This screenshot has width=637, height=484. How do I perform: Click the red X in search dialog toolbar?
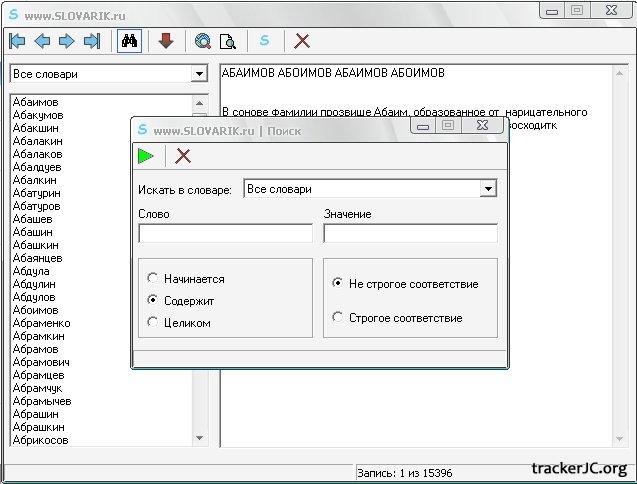click(x=183, y=155)
